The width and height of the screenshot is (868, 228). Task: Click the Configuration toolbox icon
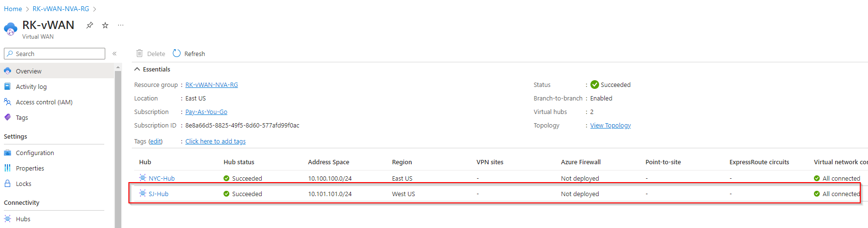pyautogui.click(x=8, y=153)
